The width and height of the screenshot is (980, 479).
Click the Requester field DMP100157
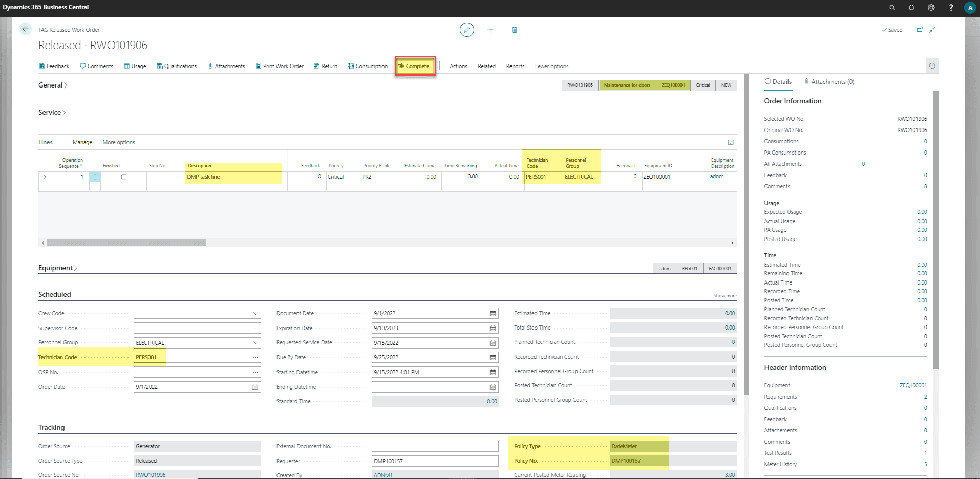point(435,461)
